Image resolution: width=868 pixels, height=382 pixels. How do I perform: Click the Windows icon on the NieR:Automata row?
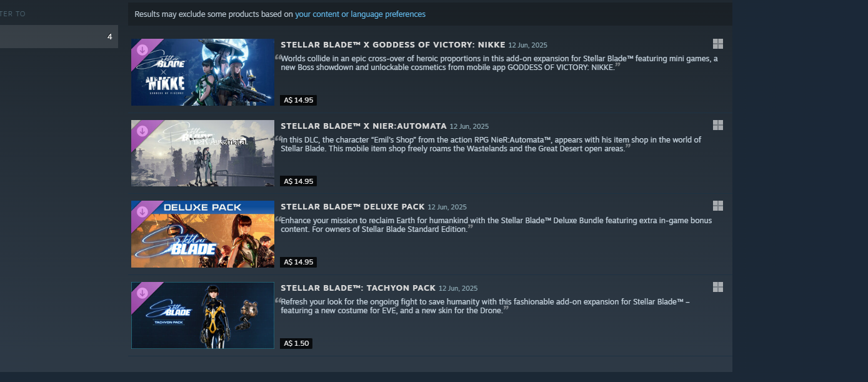[718, 125]
